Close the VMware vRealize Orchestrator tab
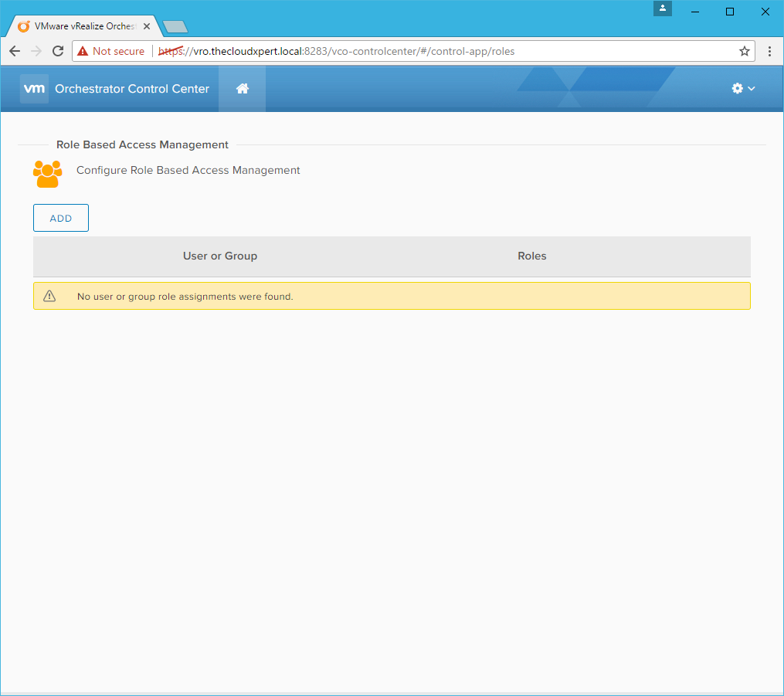The width and height of the screenshot is (784, 696). click(147, 26)
